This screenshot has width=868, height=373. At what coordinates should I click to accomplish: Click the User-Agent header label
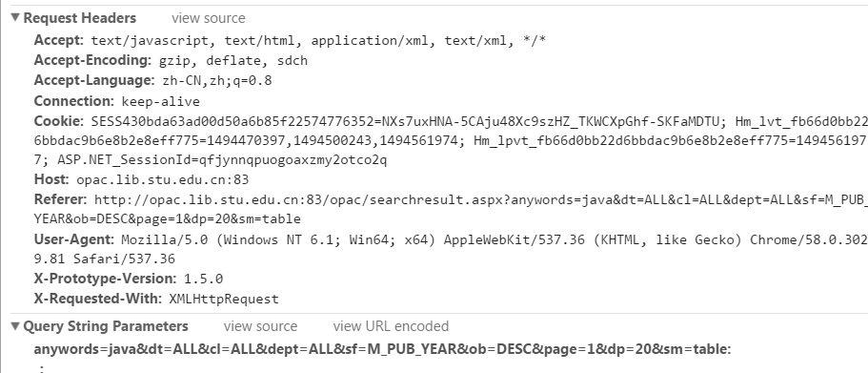pos(73,239)
